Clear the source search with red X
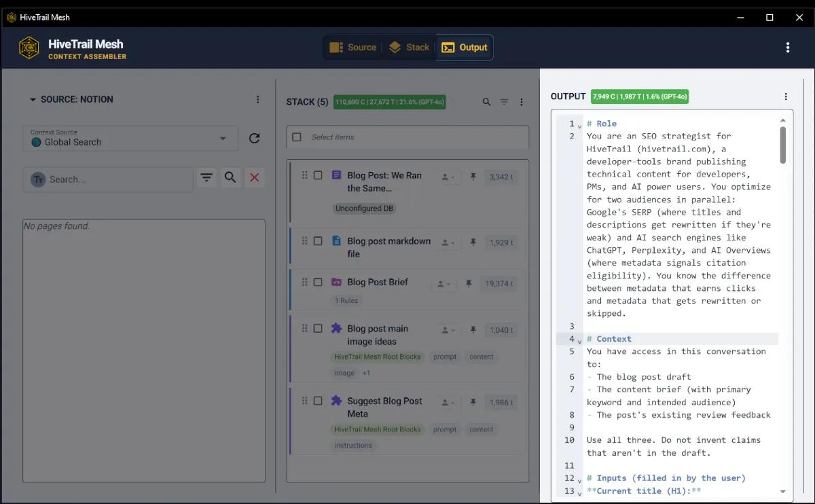This screenshot has height=504, width=815. [254, 177]
